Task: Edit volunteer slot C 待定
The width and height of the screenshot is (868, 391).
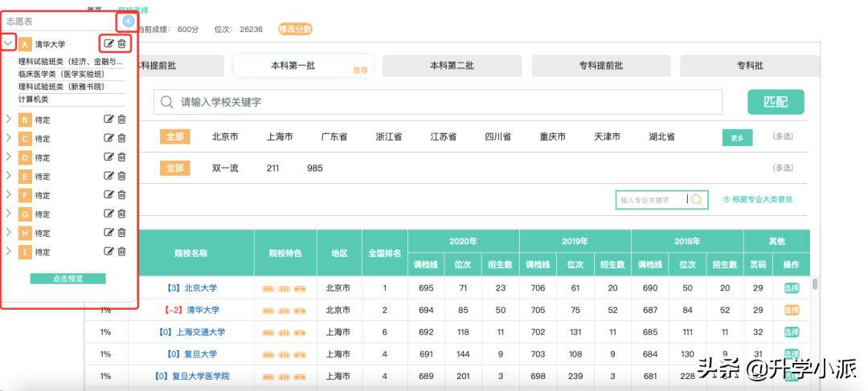Action: click(109, 138)
